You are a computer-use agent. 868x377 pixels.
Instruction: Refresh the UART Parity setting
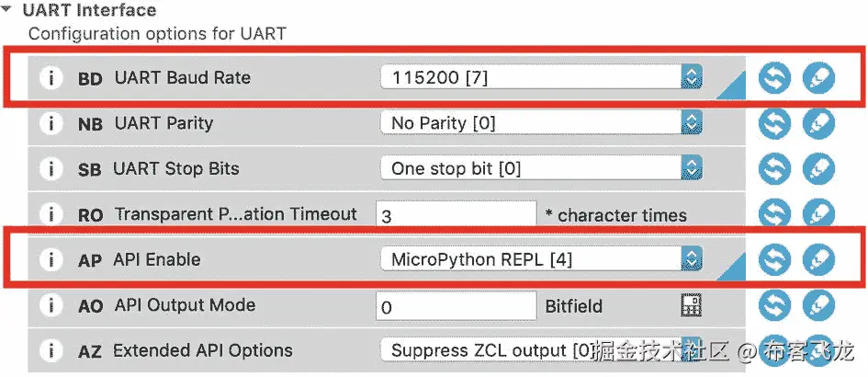pyautogui.click(x=774, y=123)
